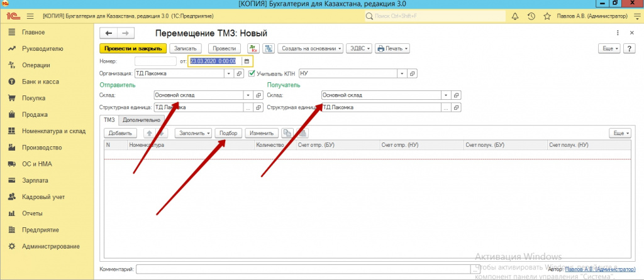
Task: Open Предприятие section
Action: tap(40, 230)
